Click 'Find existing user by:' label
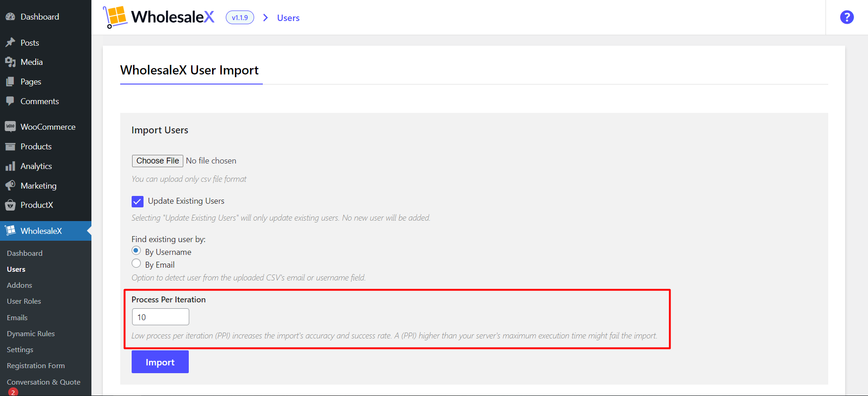Viewport: 868px width, 396px height. 169,239
